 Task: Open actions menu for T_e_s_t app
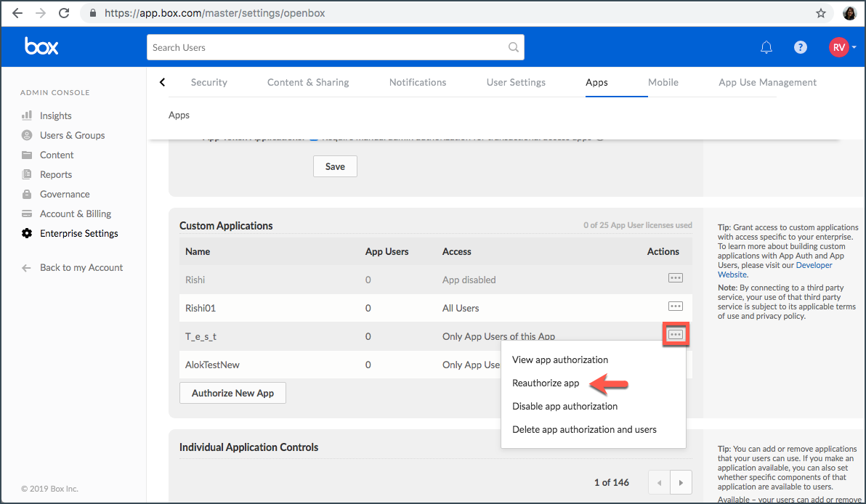[x=676, y=335]
